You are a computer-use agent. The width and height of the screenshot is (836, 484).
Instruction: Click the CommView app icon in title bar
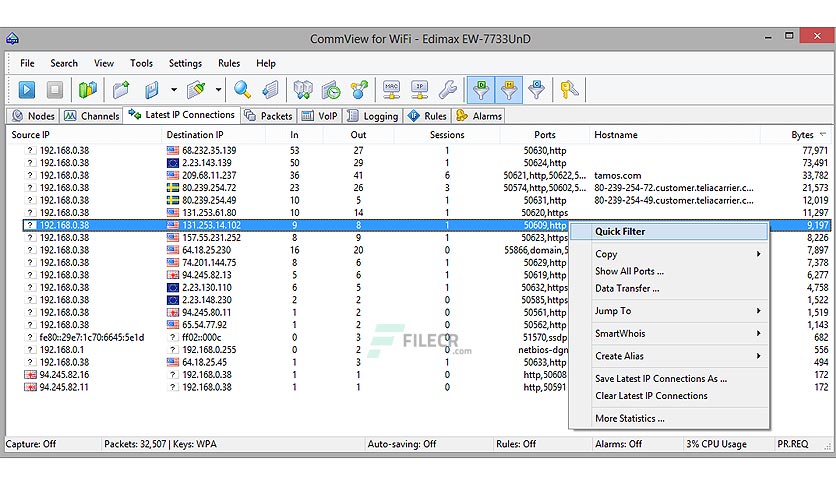click(x=12, y=38)
